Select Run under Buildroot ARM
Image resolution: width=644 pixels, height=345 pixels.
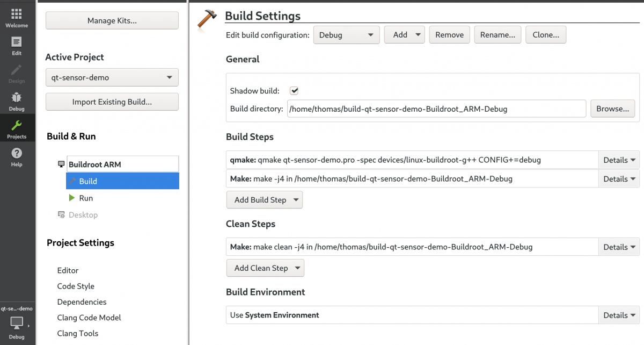click(86, 198)
